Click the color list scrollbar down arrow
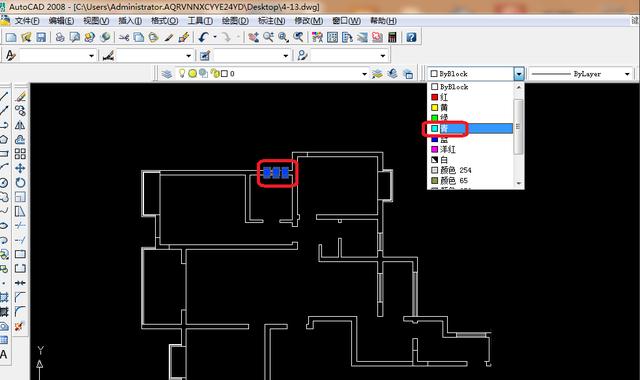 coord(518,183)
